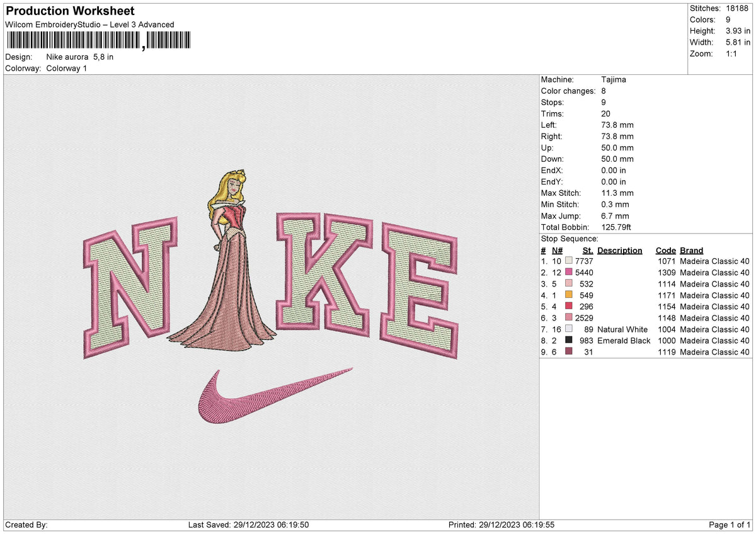Click the Stitches value 18188

click(737, 8)
